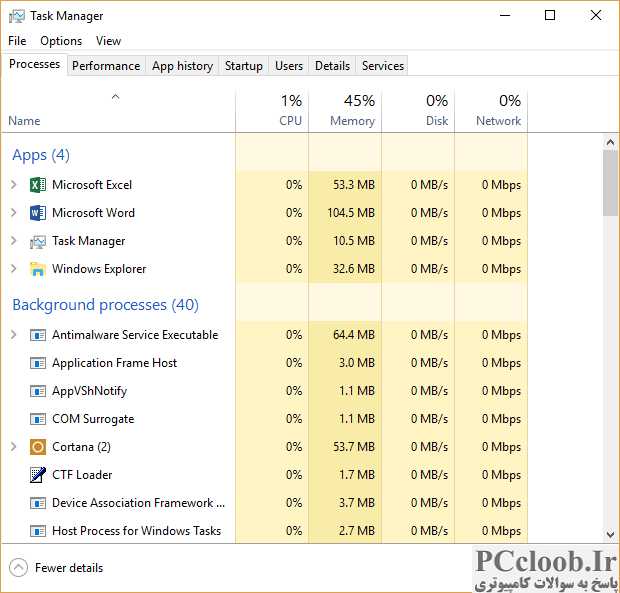The height and width of the screenshot is (593, 620).
Task: Click the AppVShNotify process icon
Action: click(x=38, y=391)
